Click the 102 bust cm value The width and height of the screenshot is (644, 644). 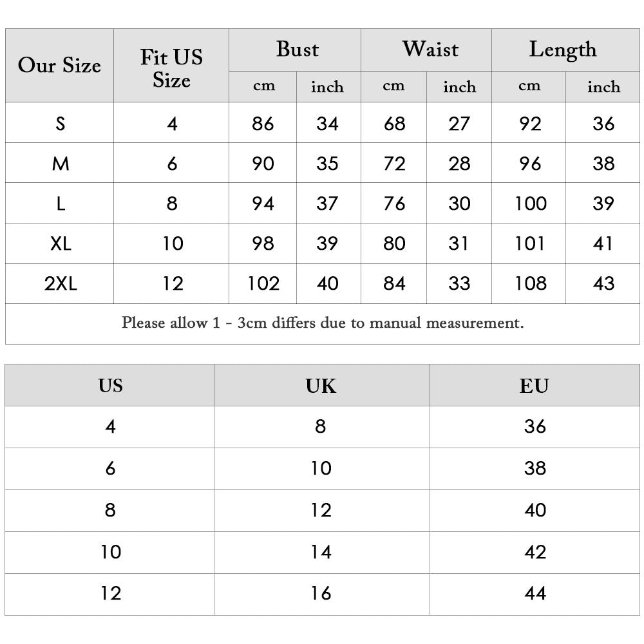click(263, 283)
